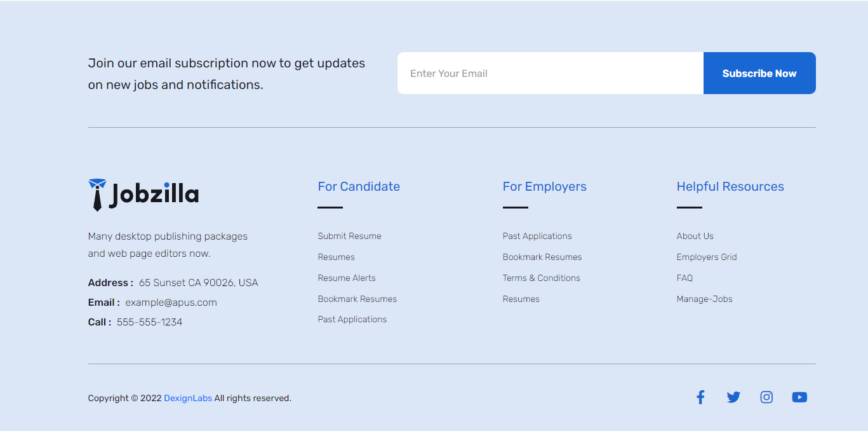Open Submit Resume link
Image resolution: width=868 pixels, height=431 pixels.
tap(349, 236)
